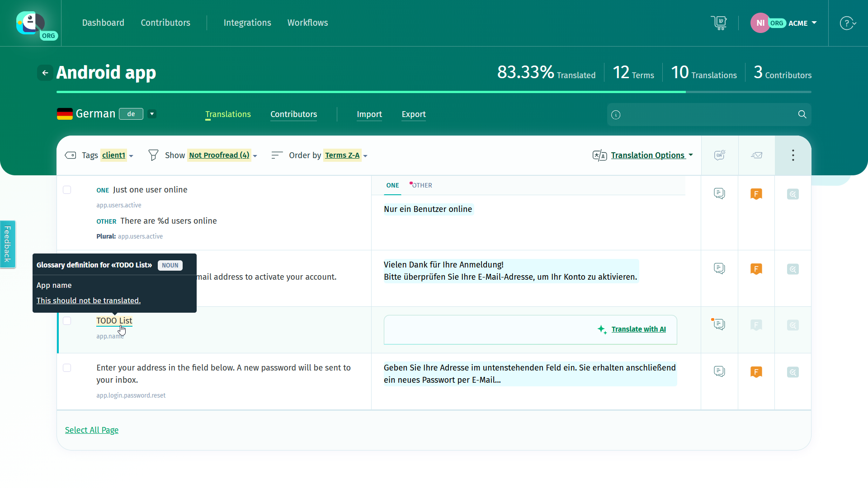Toggle proofread on Vielen Dank row
Viewport: 868px width, 488px height.
coord(793,269)
